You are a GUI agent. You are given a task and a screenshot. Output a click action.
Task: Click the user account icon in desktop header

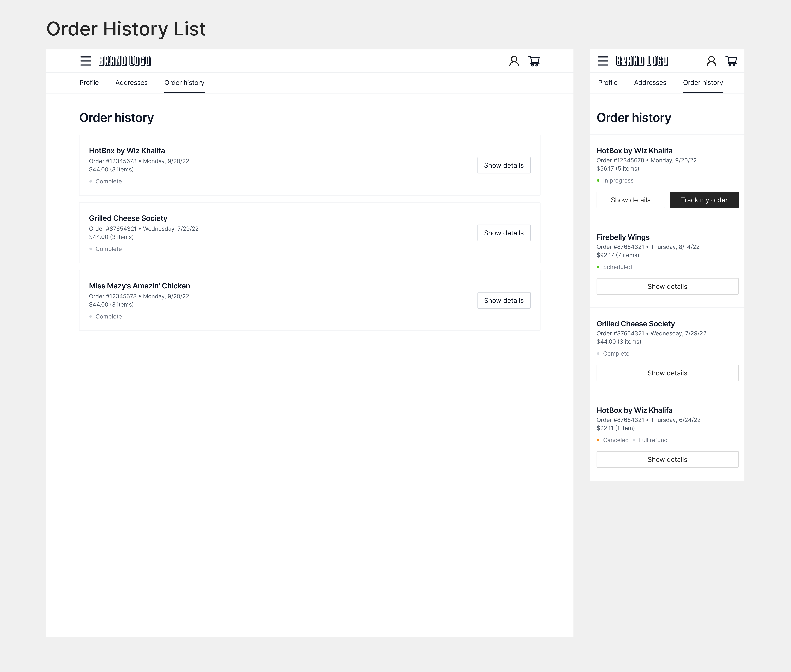coord(514,61)
